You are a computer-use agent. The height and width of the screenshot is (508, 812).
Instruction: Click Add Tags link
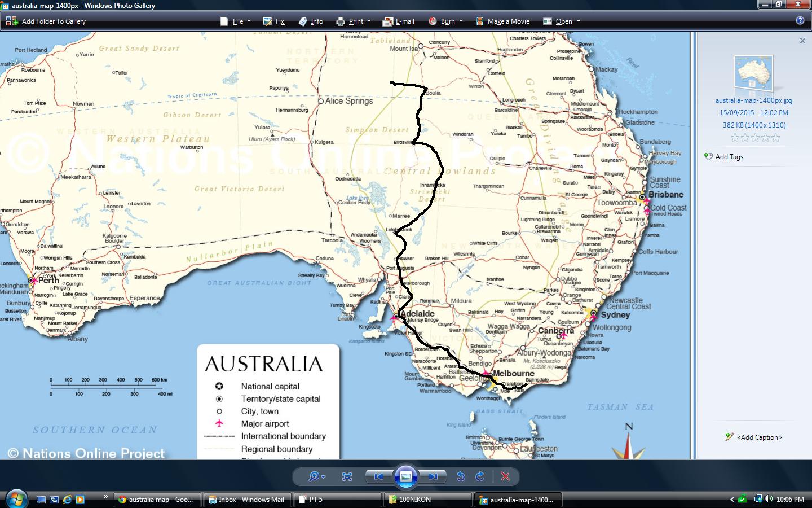click(729, 157)
